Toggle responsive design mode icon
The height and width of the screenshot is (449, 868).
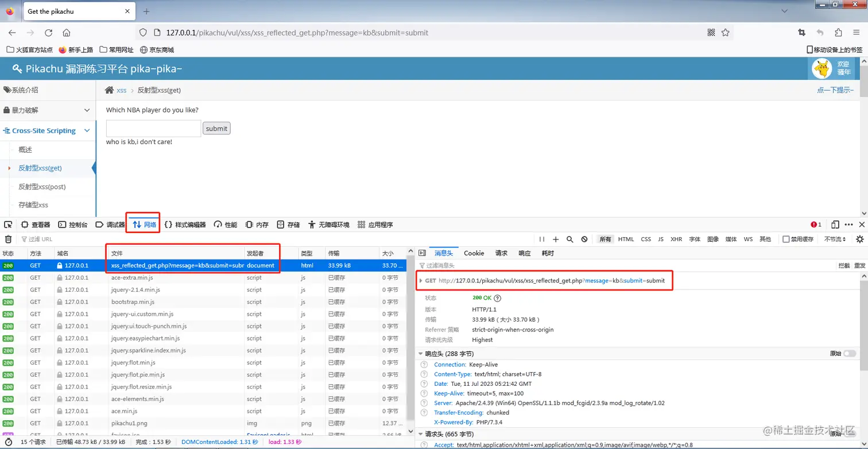tap(835, 225)
